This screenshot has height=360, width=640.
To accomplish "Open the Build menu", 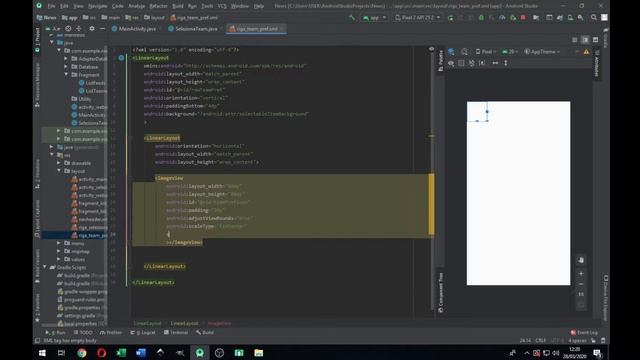I will [x=178, y=6].
